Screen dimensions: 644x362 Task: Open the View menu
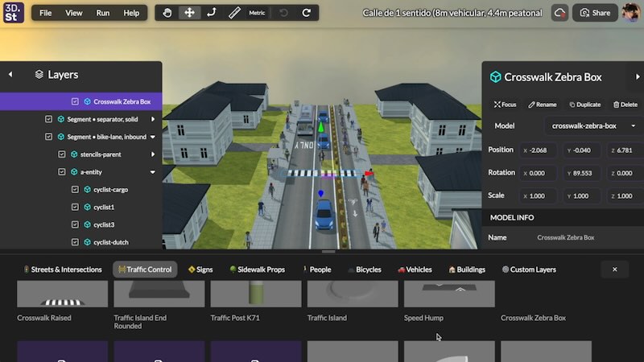pos(74,13)
